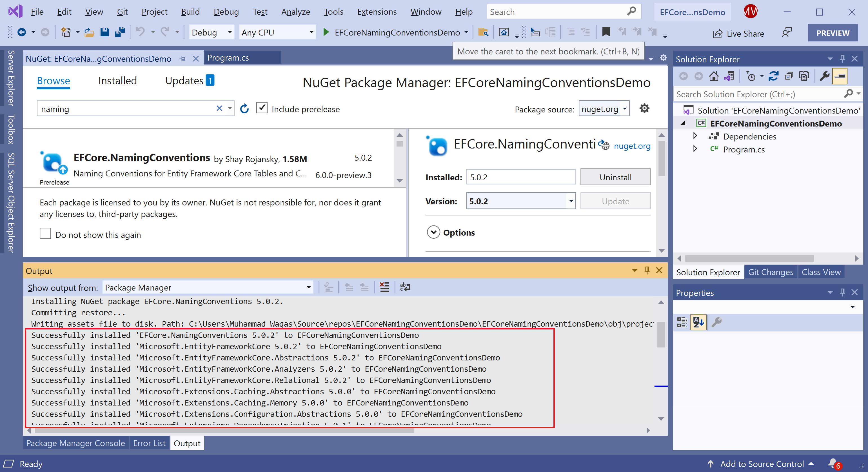This screenshot has width=868, height=472.
Task: Click the NuGet refresh search icon
Action: (244, 108)
